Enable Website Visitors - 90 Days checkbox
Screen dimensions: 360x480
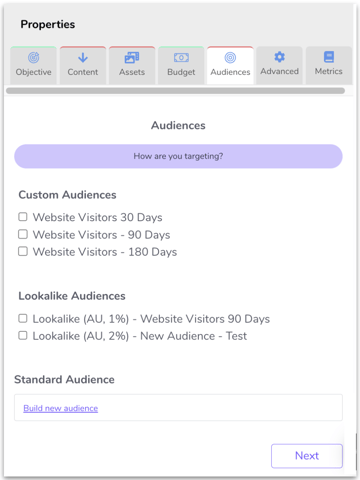(23, 234)
